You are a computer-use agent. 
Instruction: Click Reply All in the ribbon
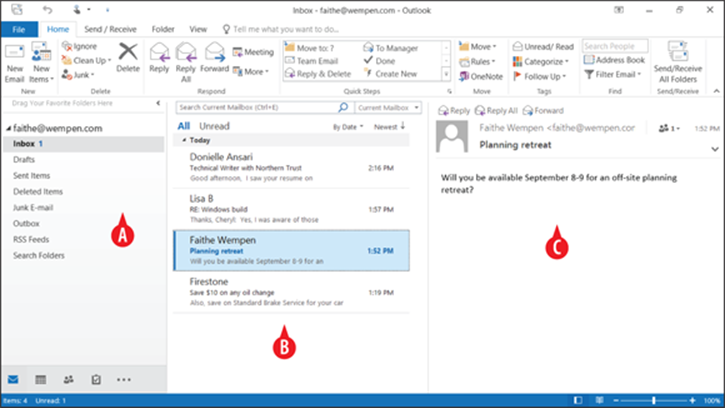tap(186, 63)
